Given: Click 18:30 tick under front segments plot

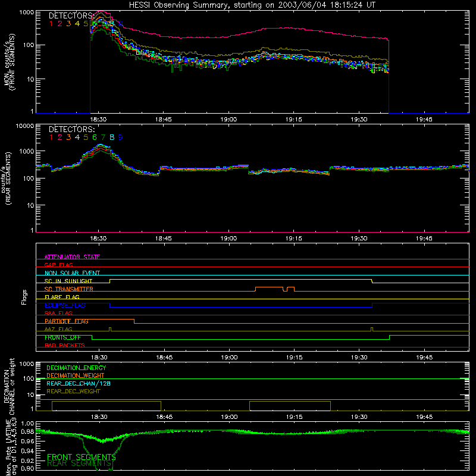Looking at the screenshot, I should 98,120.
